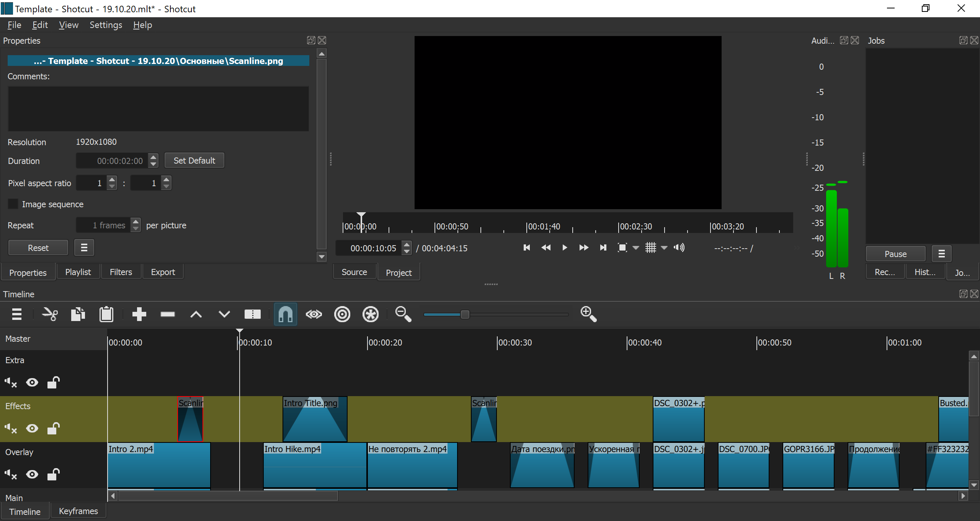
Task: Click the Reset button in Properties
Action: pos(38,248)
